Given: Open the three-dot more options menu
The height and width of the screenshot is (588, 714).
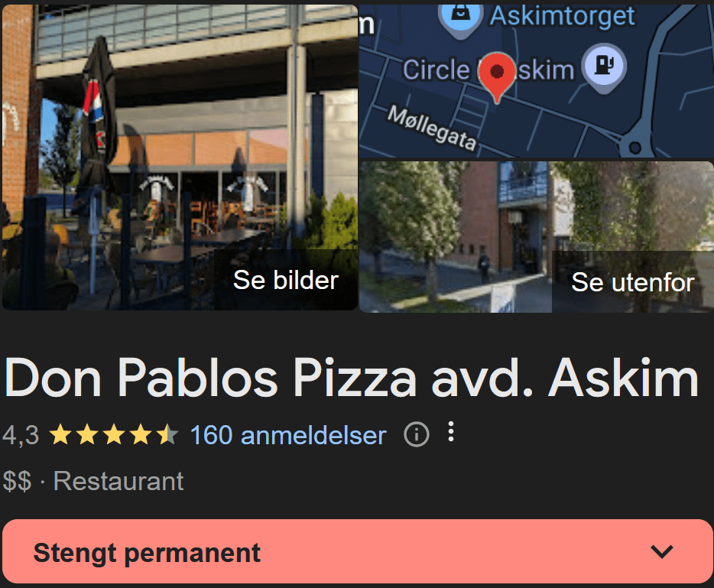Looking at the screenshot, I should tap(451, 432).
